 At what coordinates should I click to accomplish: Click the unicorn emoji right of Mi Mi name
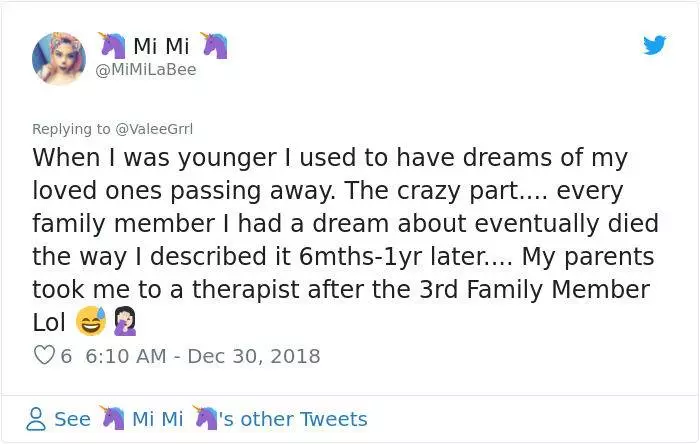pos(214,46)
